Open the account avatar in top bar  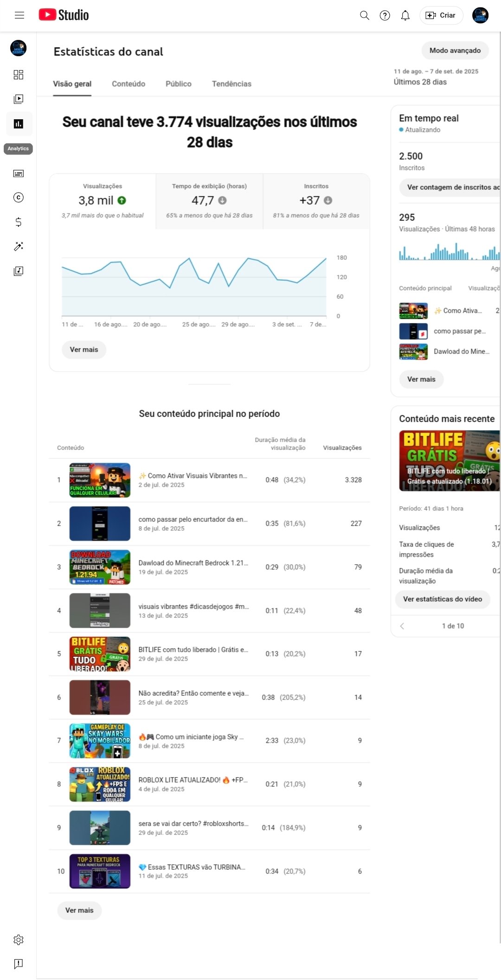pyautogui.click(x=480, y=15)
